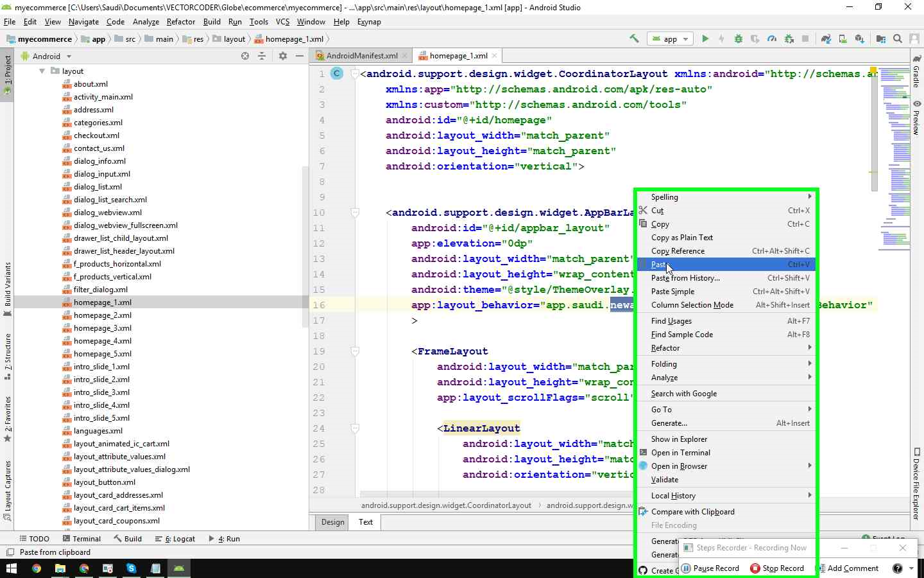Image resolution: width=924 pixels, height=578 pixels.
Task: Open Skype from the Windows taskbar
Action: tap(132, 568)
